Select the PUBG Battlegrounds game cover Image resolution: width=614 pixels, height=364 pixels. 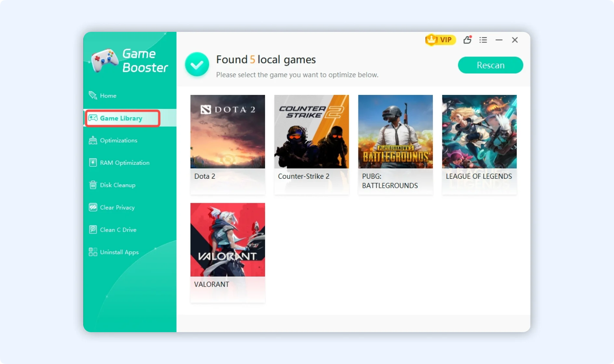tap(395, 132)
